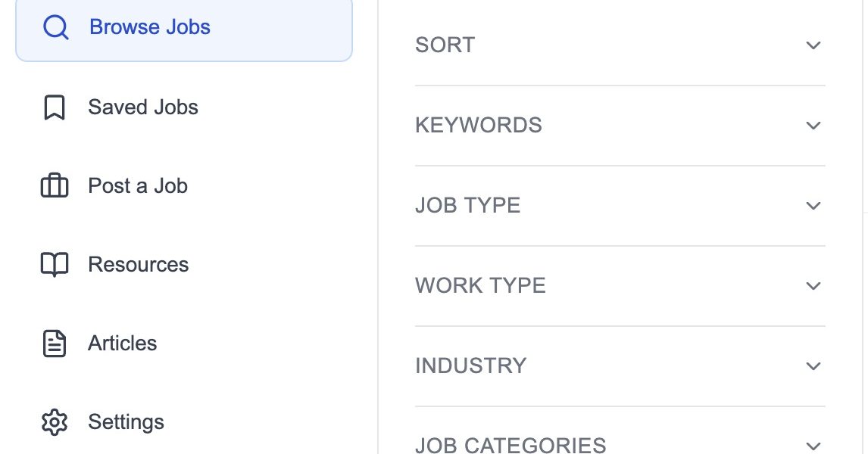Viewport: 868px width, 454px height.
Task: Click the chevron beside SORT
Action: click(813, 45)
